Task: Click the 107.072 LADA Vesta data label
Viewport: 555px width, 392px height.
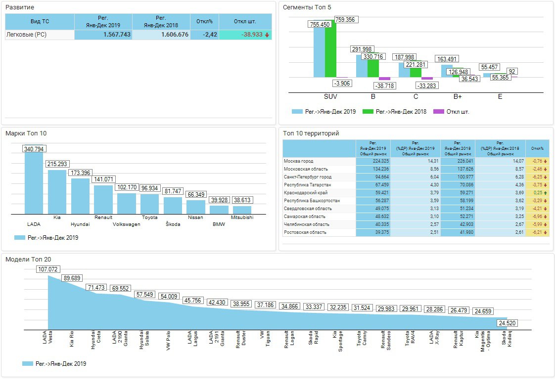Action: (x=48, y=269)
